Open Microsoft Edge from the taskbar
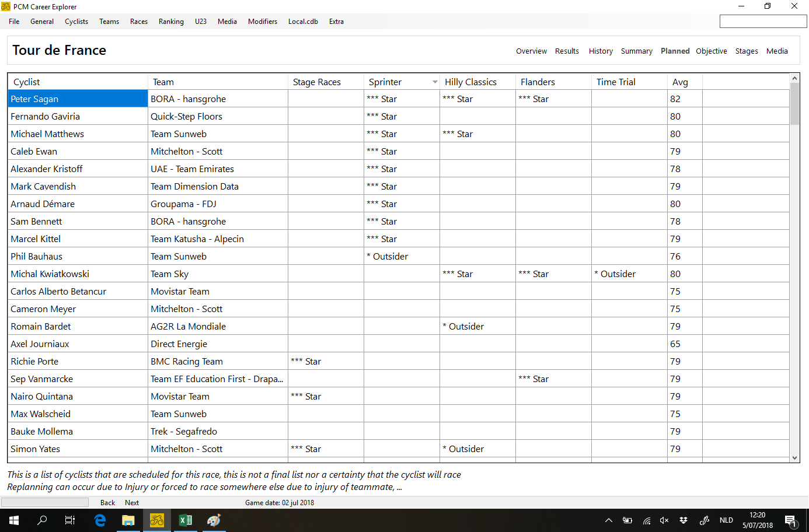The width and height of the screenshot is (809, 532). [100, 520]
